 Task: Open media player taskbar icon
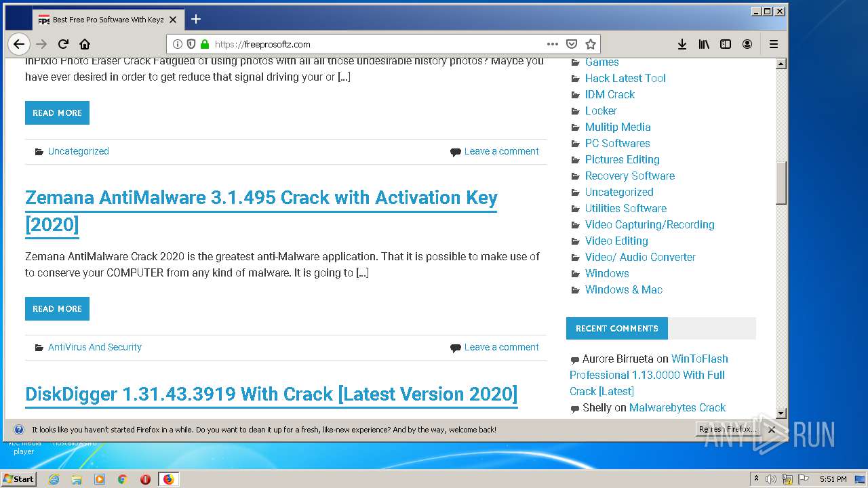(100, 479)
